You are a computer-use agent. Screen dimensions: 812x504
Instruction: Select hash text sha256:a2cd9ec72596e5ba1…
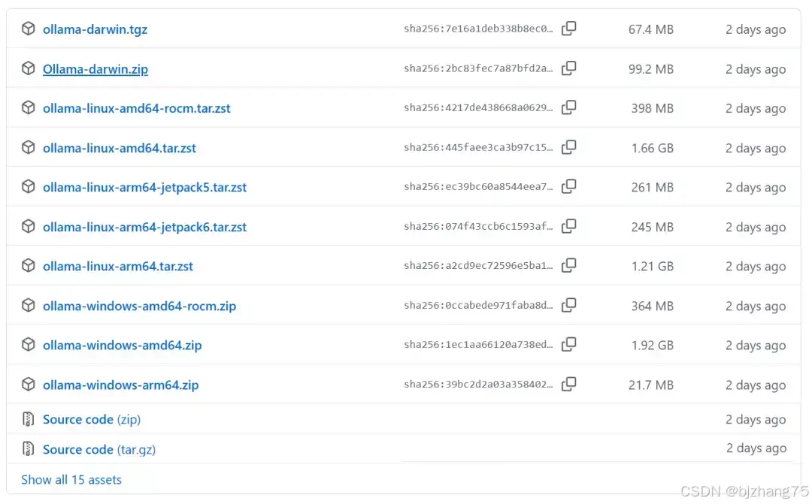click(478, 266)
